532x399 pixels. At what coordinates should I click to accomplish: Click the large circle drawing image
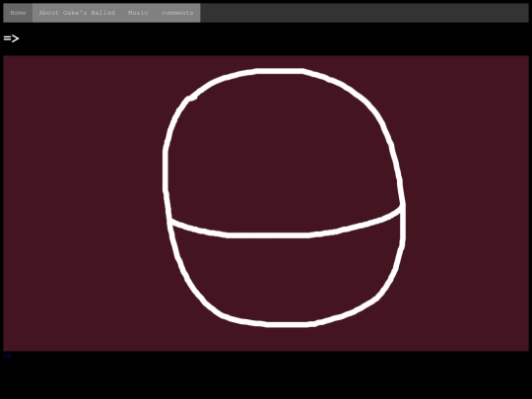[266, 204]
